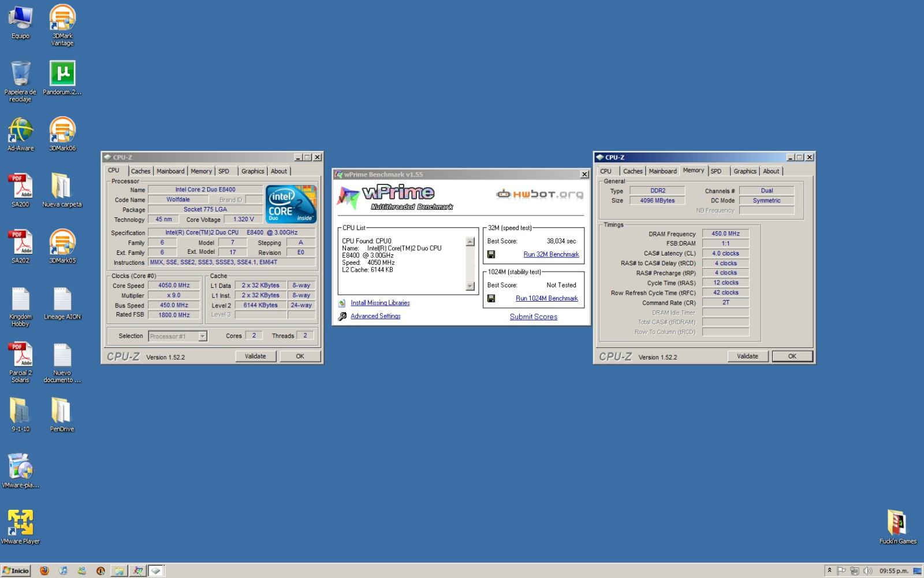The width and height of the screenshot is (924, 578).
Task: Click CPU List scrollbar up arrow
Action: pos(470,242)
